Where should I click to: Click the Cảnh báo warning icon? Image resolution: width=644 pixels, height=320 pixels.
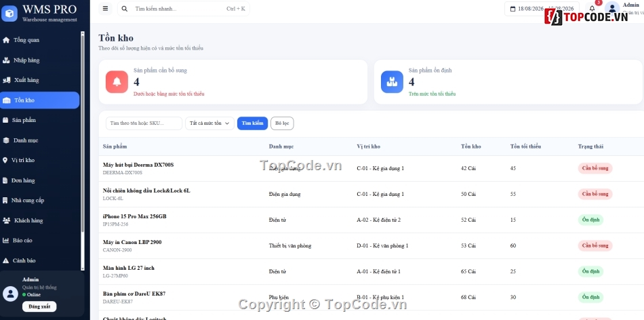[5, 260]
